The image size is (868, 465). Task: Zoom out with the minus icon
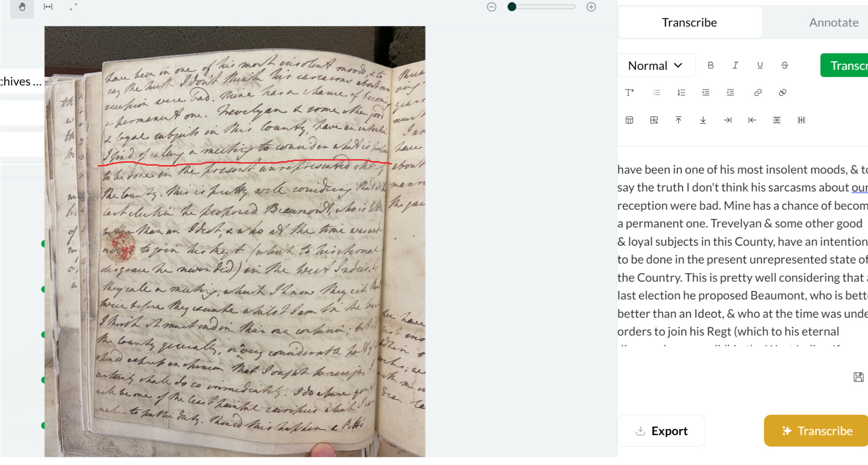pos(492,7)
